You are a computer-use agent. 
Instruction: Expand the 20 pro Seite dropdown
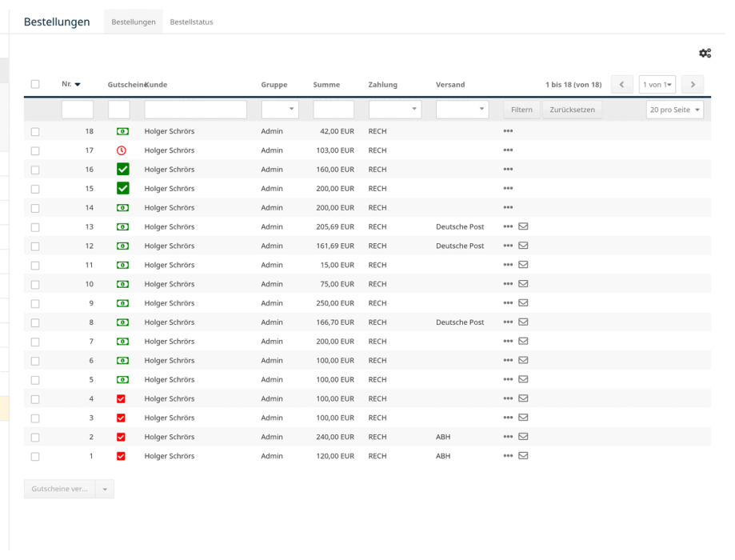click(674, 110)
